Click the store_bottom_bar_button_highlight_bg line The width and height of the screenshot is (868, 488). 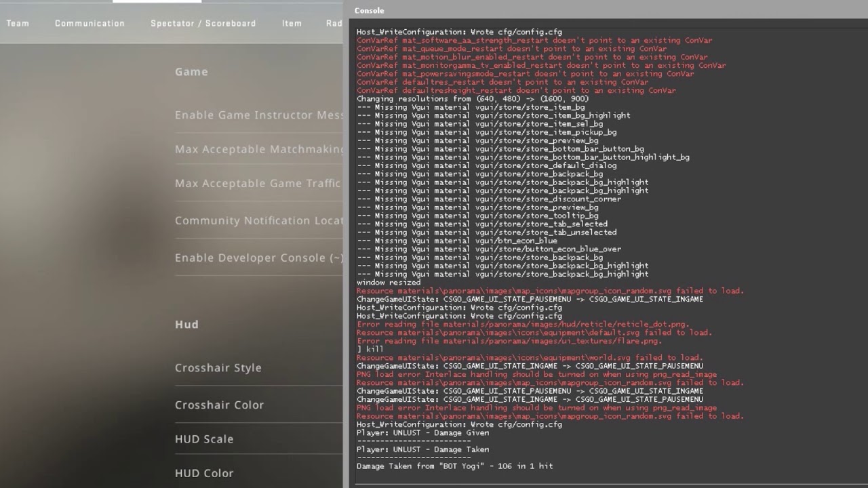[x=523, y=157]
